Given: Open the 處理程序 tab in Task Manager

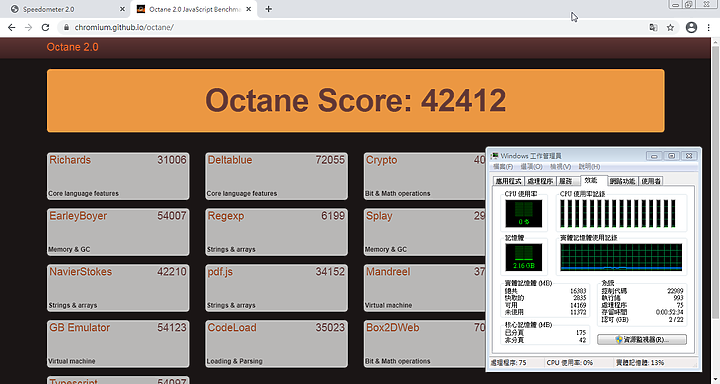Looking at the screenshot, I should (540, 181).
